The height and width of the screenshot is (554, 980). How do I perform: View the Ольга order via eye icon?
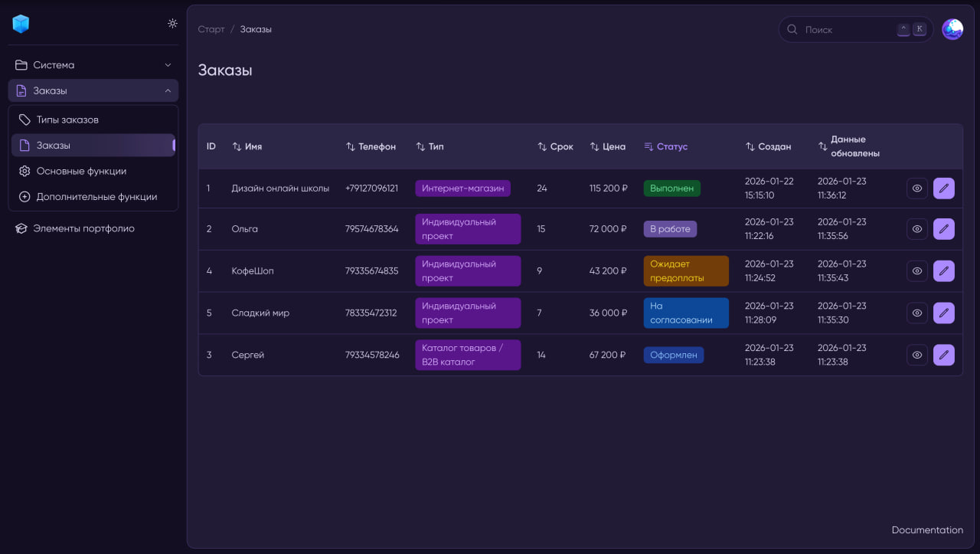(916, 229)
